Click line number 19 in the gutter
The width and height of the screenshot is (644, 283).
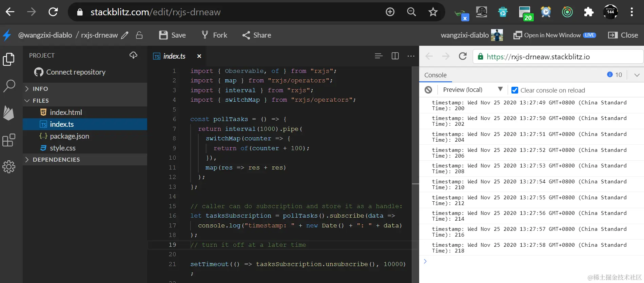[x=172, y=245]
